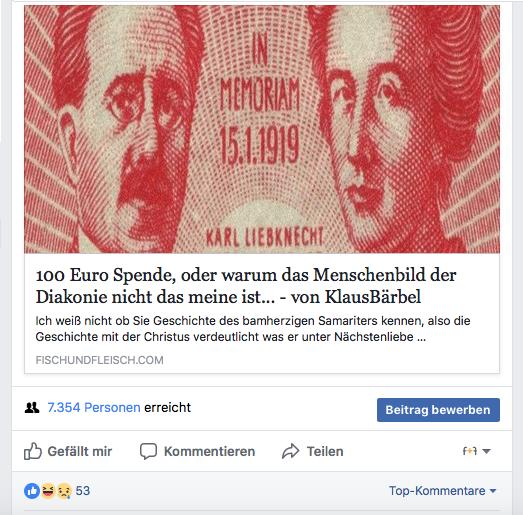This screenshot has width=523, height=515.
Task: Open the 7.354 Personen reach link
Action: click(x=94, y=408)
